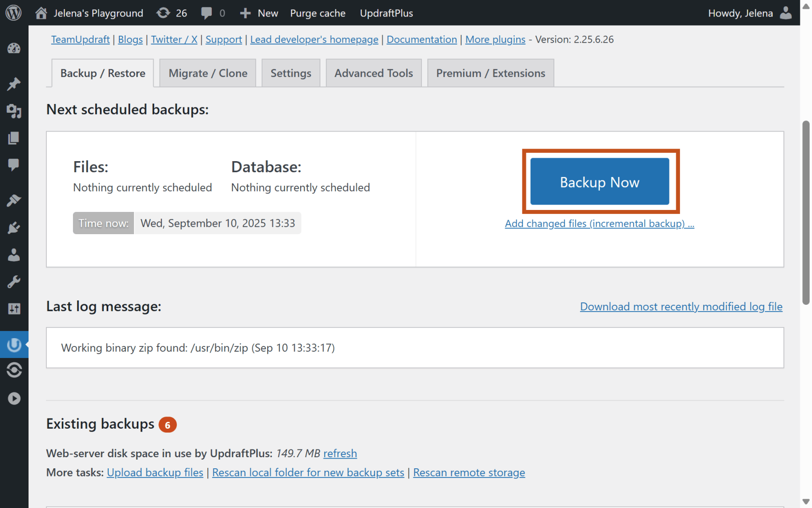Open the Rescan remote storage link
812x508 pixels.
click(x=469, y=472)
